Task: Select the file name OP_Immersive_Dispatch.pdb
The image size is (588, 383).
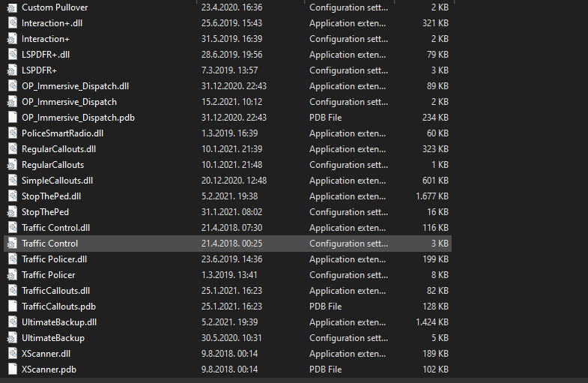Action: tap(78, 118)
